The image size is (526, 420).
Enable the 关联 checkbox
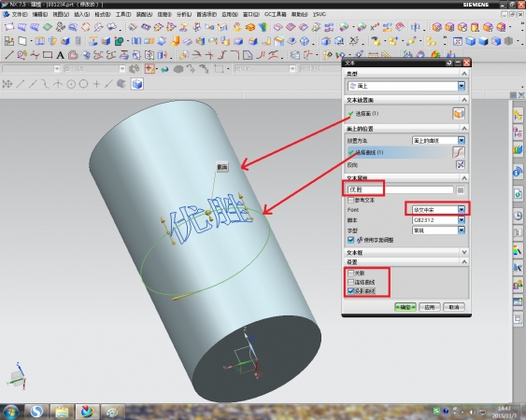pos(351,273)
